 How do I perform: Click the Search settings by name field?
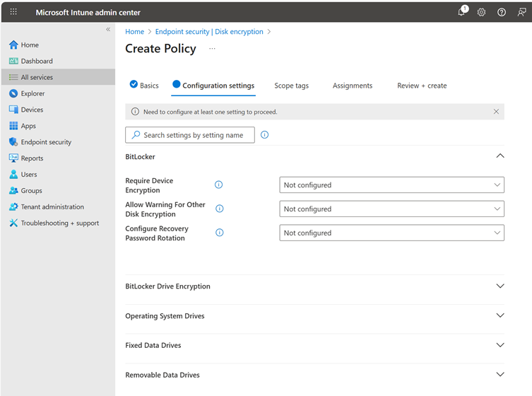coord(190,135)
